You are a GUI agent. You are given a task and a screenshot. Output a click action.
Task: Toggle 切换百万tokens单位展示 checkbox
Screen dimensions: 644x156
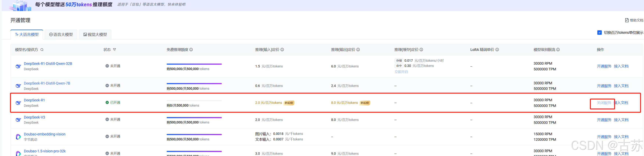(600, 33)
